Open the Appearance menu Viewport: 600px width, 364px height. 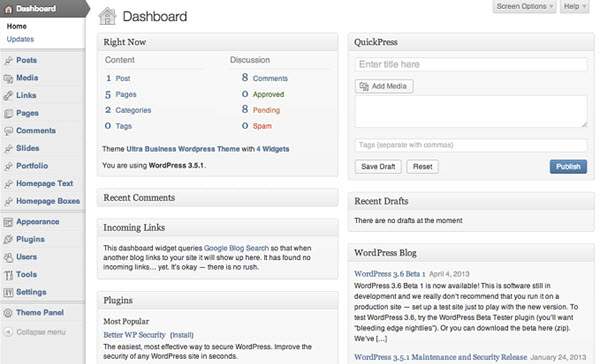tap(38, 222)
